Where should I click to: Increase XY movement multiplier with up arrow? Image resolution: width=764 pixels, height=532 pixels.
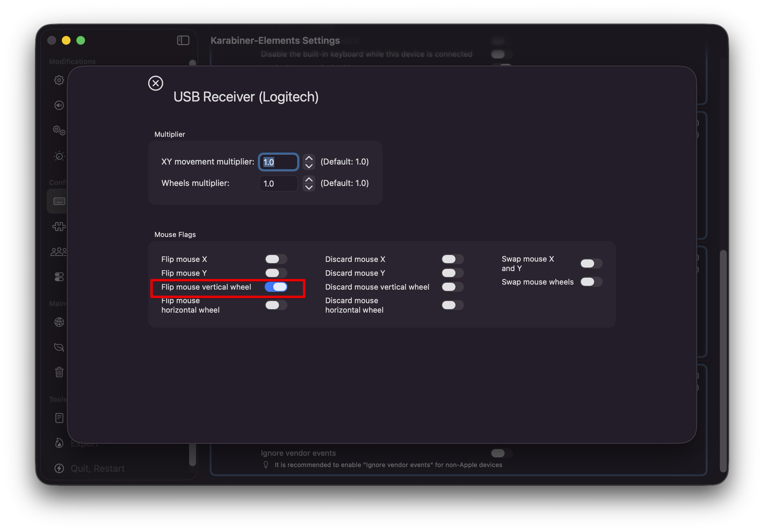(309, 158)
